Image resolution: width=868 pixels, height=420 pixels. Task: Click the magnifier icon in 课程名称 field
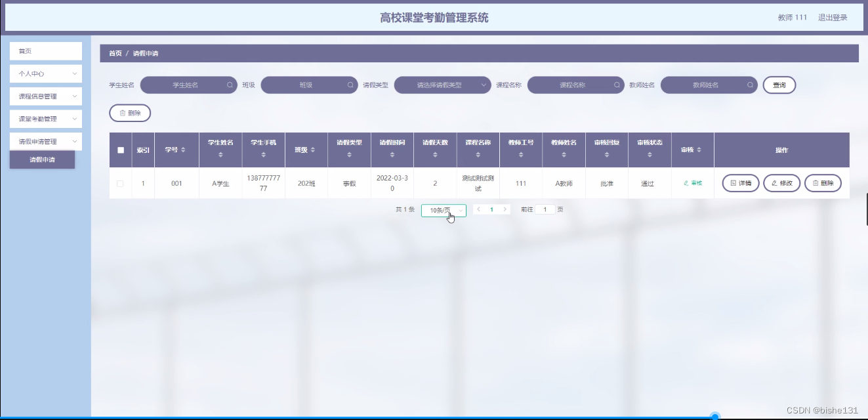point(617,85)
